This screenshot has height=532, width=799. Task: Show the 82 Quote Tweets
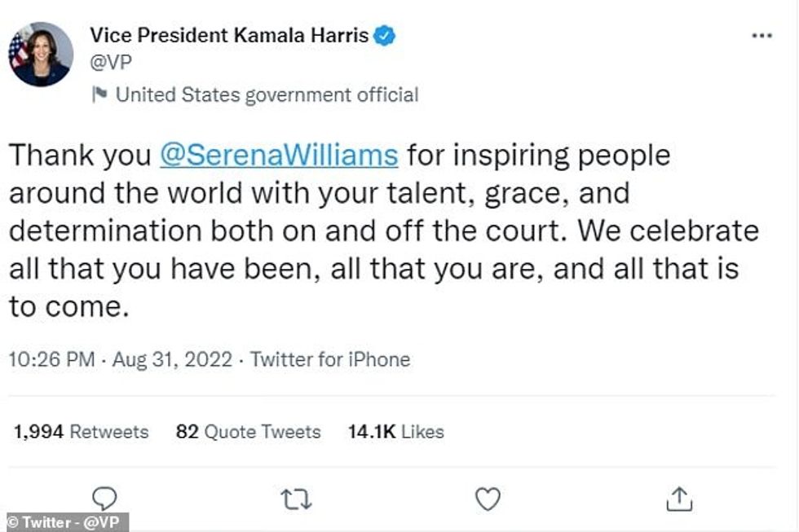point(248,432)
